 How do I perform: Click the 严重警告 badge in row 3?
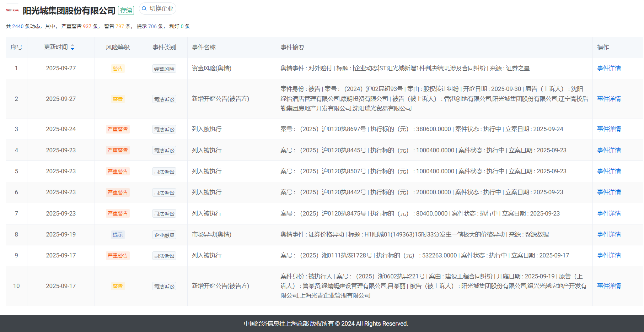(118, 129)
